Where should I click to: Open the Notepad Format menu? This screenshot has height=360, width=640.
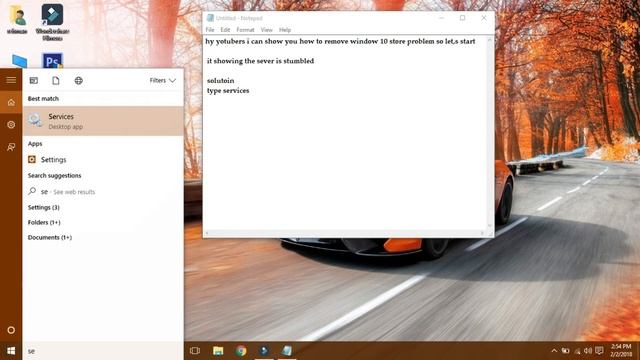[x=245, y=30]
